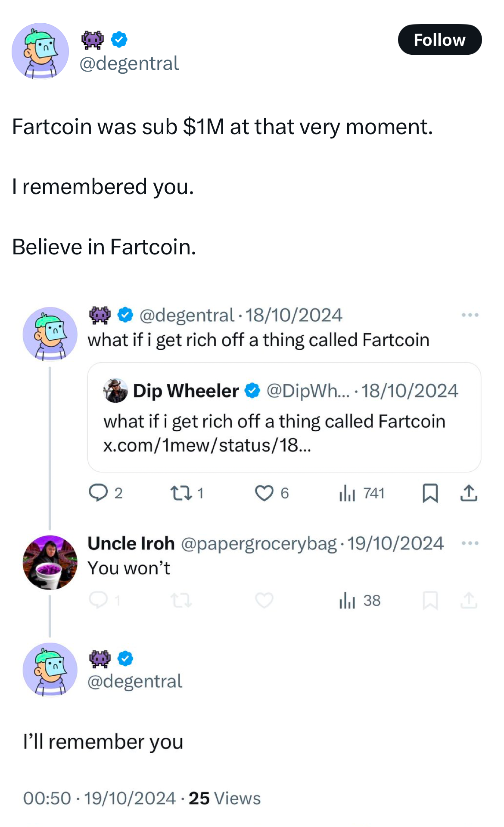Open degentral's profile avatar at top
Viewport: 504px width, 827px height.
40,51
